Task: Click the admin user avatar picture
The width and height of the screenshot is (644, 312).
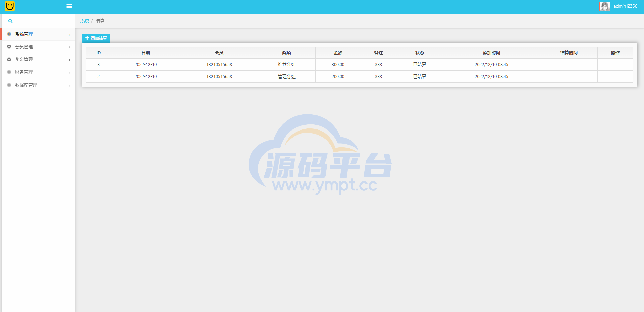Action: 604,6
